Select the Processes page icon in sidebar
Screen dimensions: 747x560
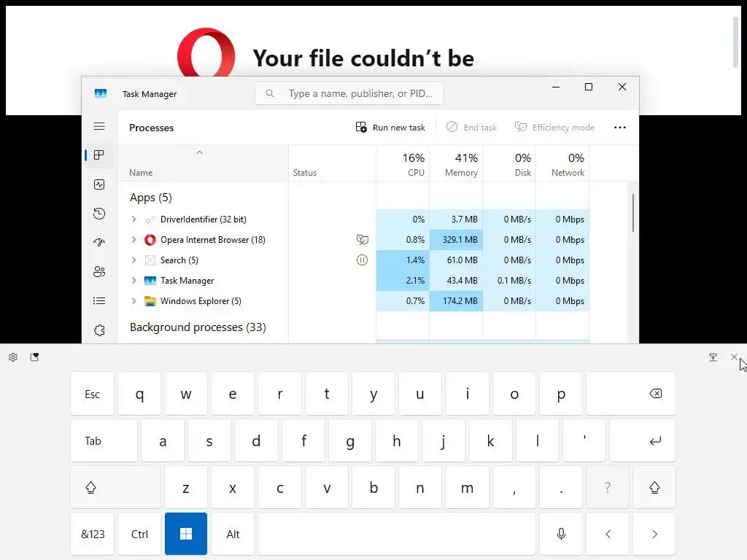coord(99,155)
